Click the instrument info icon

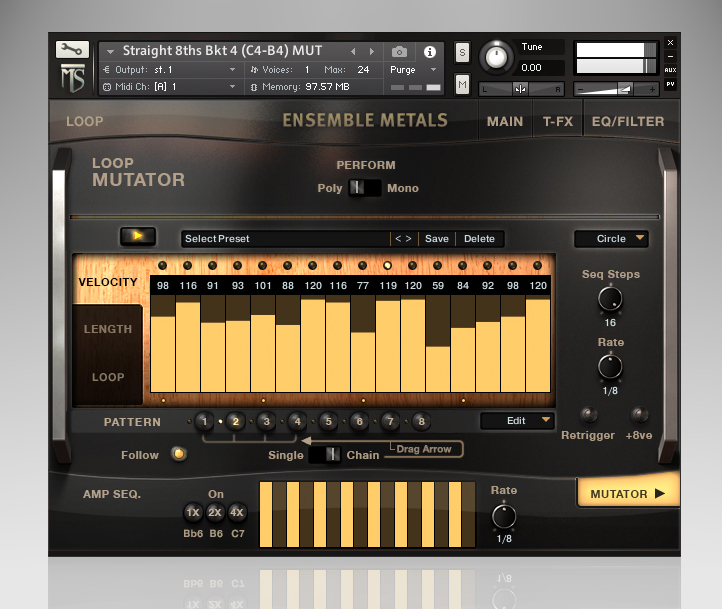(430, 51)
